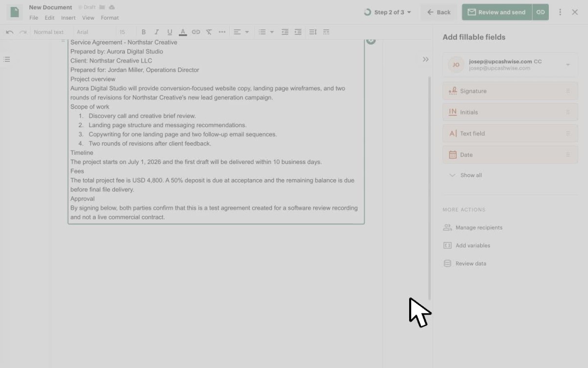Click Review and send
This screenshot has width=588, height=368.
497,12
